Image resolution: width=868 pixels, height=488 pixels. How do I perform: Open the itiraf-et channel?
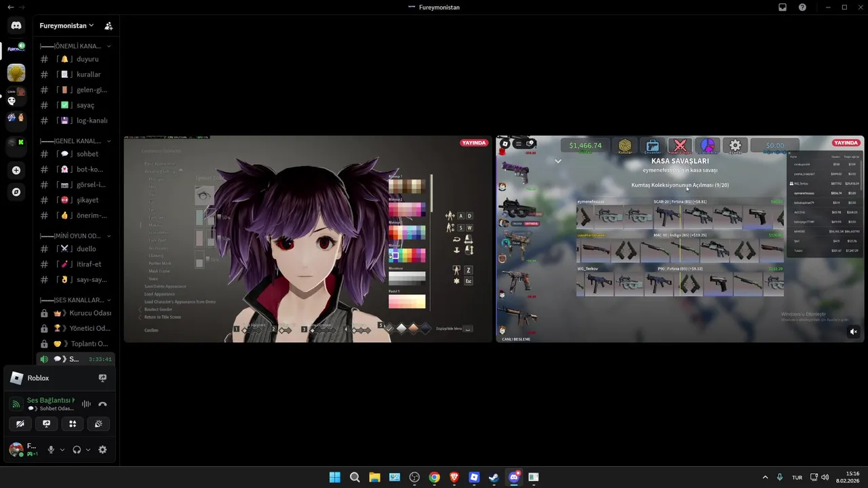pos(75,264)
